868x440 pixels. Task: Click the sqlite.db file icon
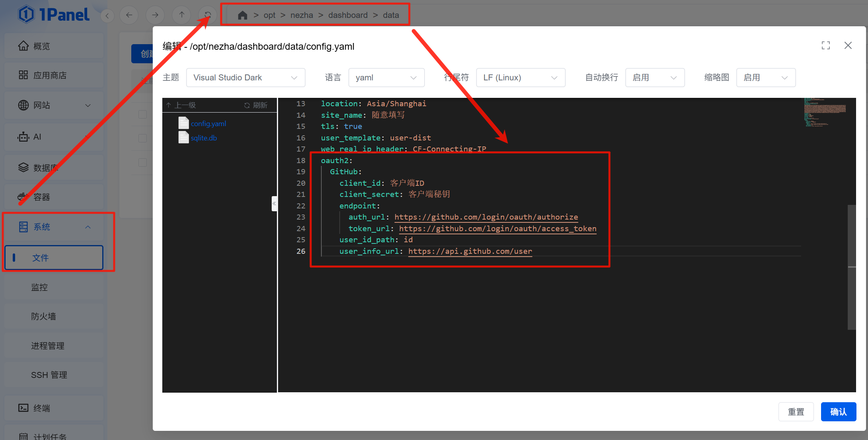coord(183,137)
